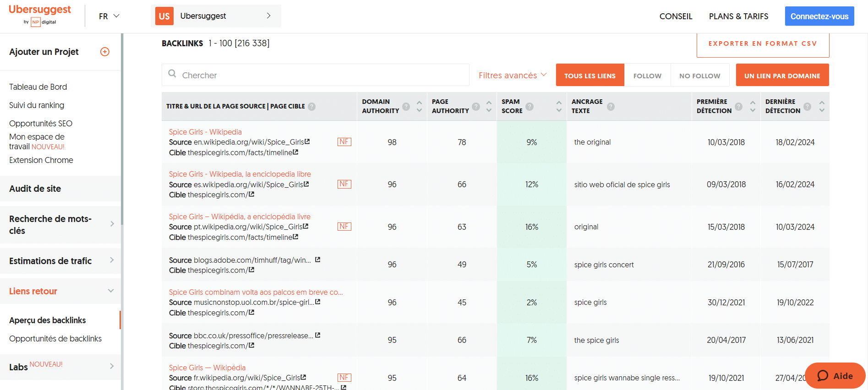Open Opportunités de backlinks
Image resolution: width=868 pixels, height=390 pixels.
pos(55,339)
